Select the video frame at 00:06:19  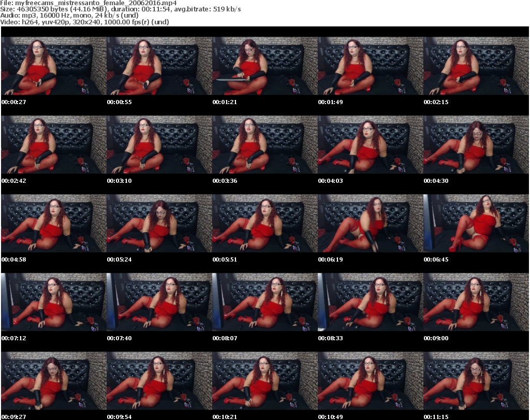click(x=370, y=224)
